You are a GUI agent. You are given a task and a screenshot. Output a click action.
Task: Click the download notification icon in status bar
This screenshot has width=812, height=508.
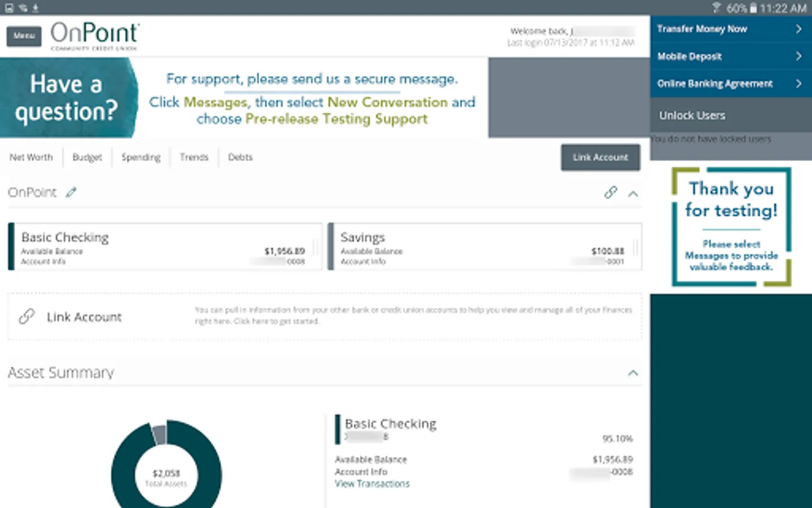36,8
